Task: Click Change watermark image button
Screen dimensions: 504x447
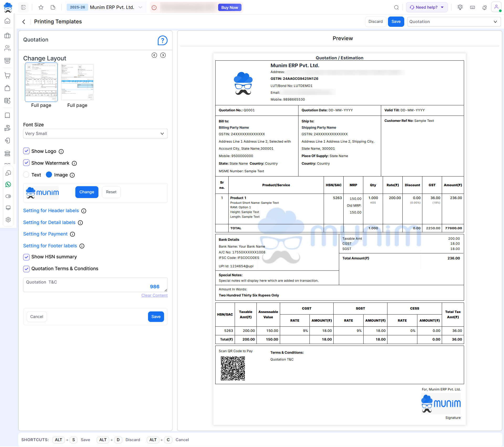Action: point(87,192)
